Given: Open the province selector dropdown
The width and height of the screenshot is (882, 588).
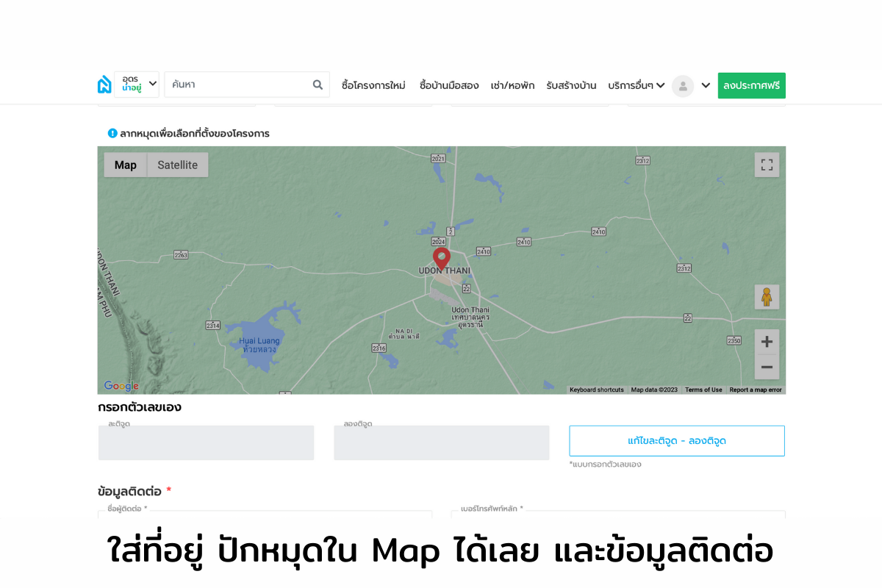Looking at the screenshot, I should 137,85.
